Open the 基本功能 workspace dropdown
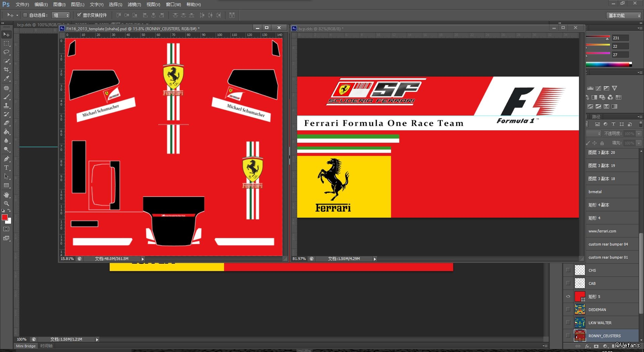 [x=624, y=15]
